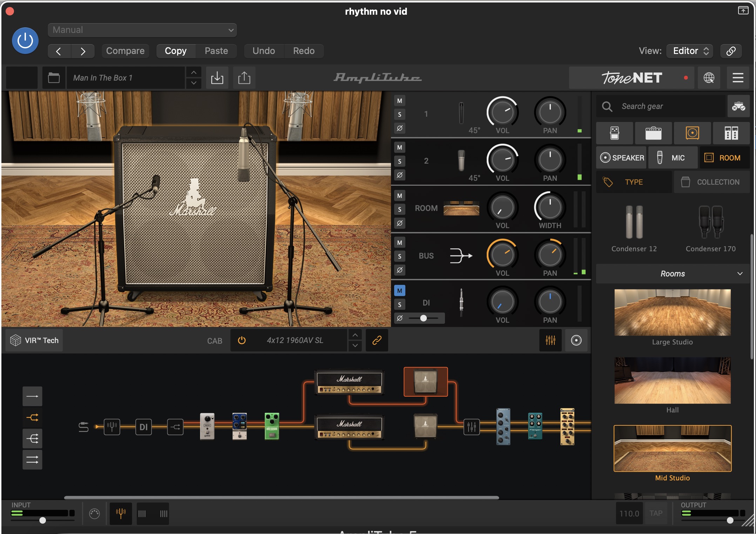
Task: Click the tuner block in the chain
Action: pyautogui.click(x=112, y=427)
